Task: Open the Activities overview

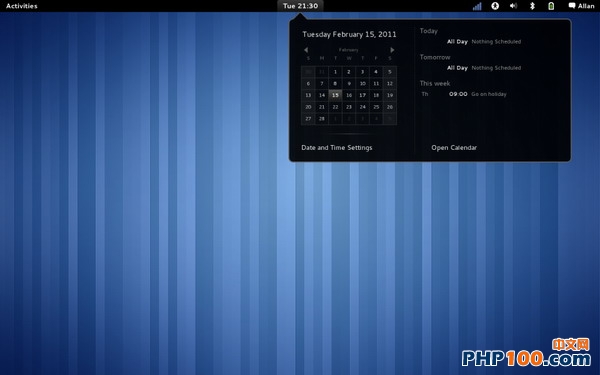Action: click(x=21, y=6)
